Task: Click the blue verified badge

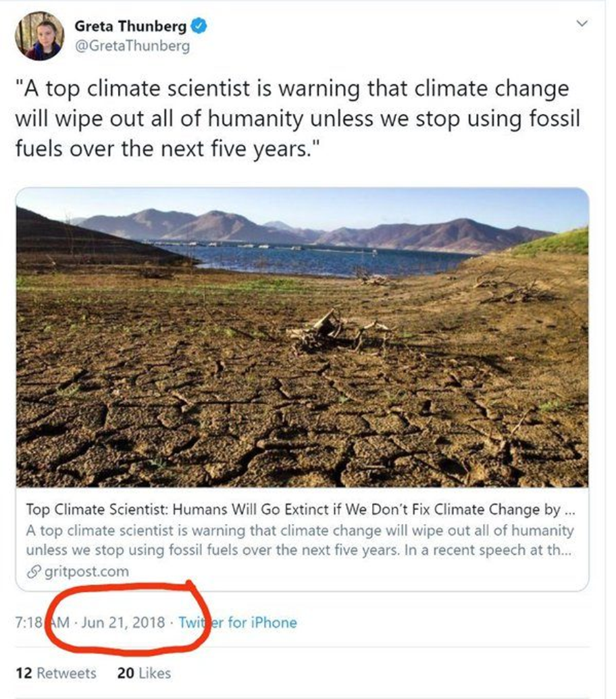Action: tap(199, 27)
